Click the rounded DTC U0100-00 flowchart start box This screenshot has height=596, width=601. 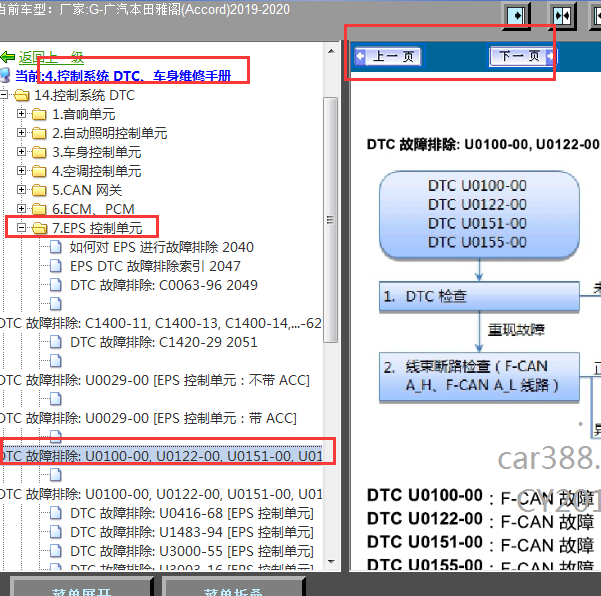pyautogui.click(x=479, y=215)
